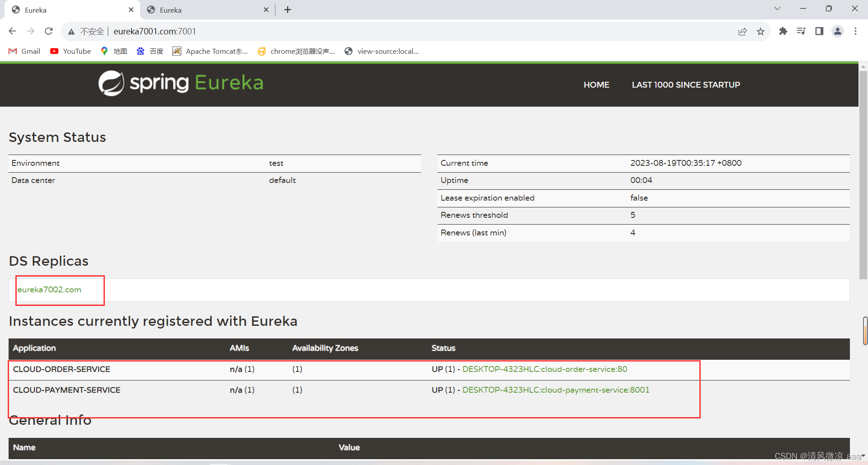Click the Lease expiration enabled value false
The image size is (868, 465).
tap(639, 198)
